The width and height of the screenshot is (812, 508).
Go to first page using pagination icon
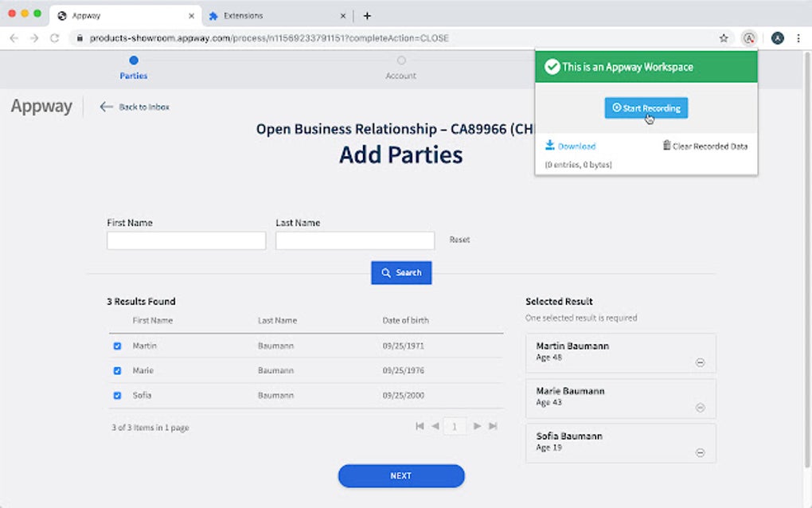coord(420,426)
